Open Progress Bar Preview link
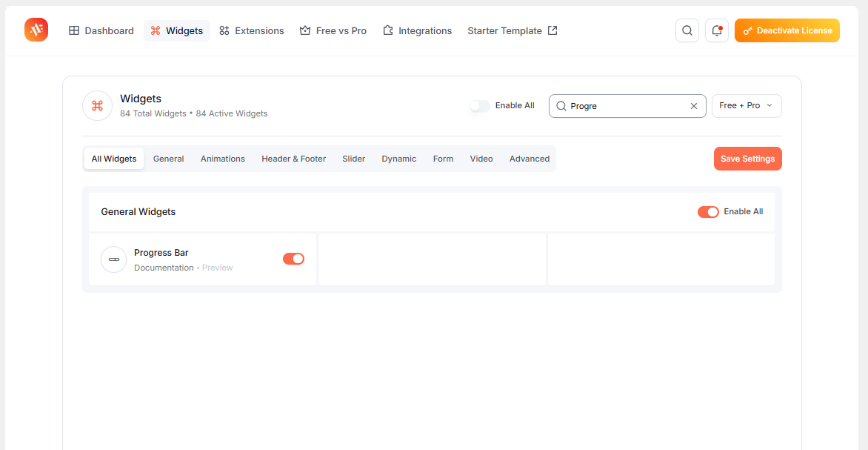The width and height of the screenshot is (868, 450). [218, 268]
